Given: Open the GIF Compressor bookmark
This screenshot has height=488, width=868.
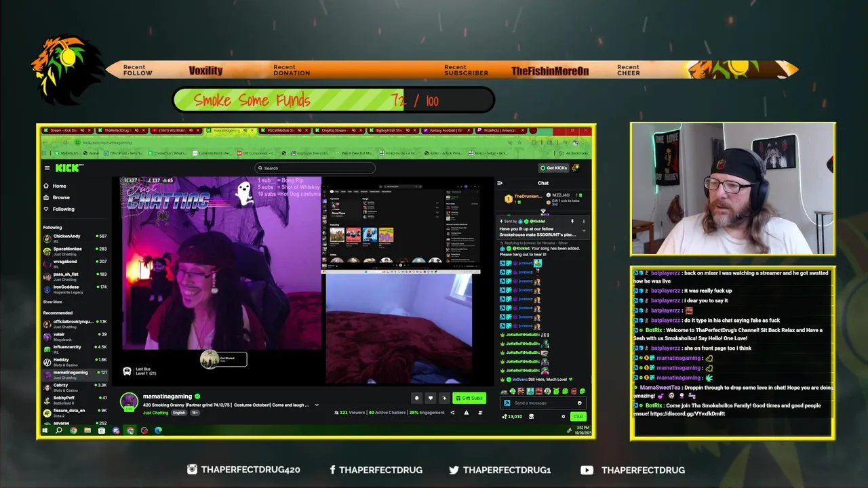Looking at the screenshot, I should (x=256, y=153).
